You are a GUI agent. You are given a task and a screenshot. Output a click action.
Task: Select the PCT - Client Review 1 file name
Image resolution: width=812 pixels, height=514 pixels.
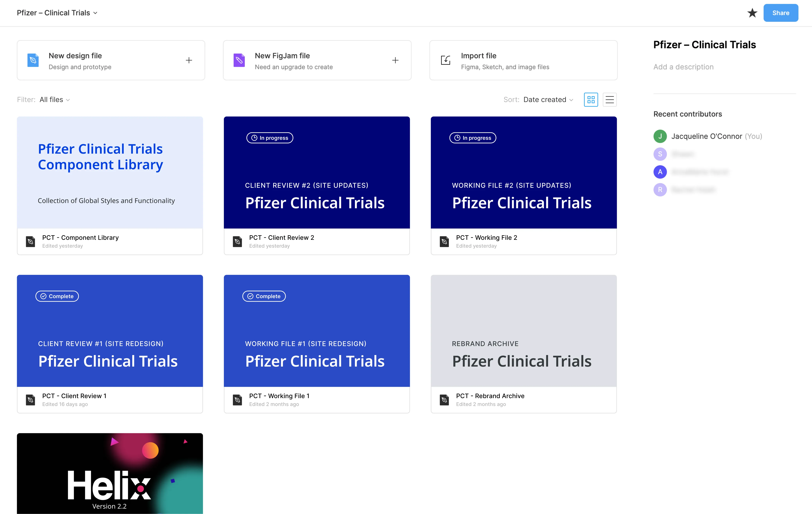74,396
